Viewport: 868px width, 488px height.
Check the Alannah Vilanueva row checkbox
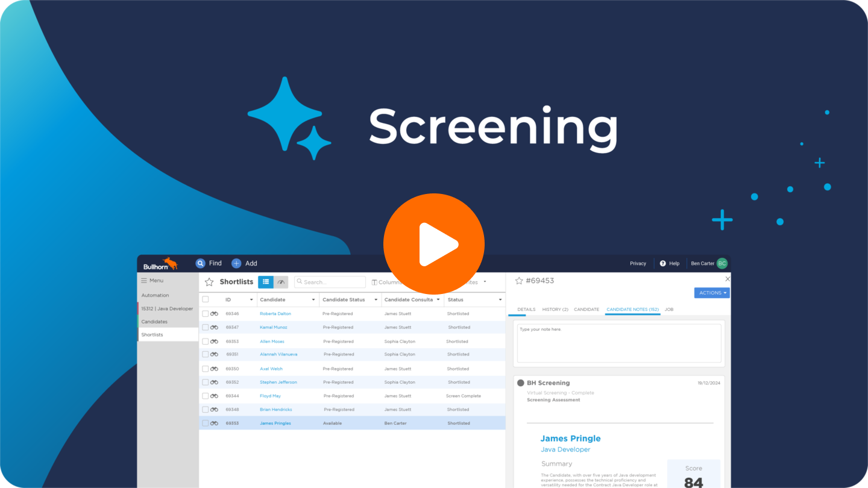(x=206, y=355)
